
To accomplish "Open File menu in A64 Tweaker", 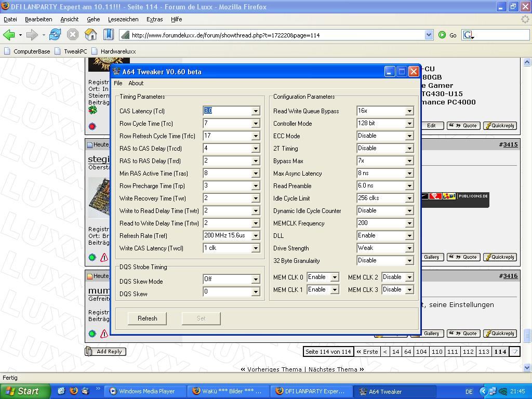I will pyautogui.click(x=118, y=83).
